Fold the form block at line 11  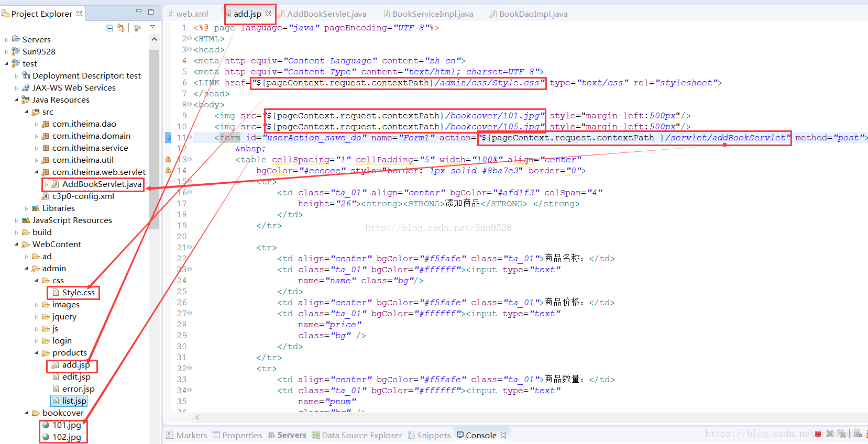(190, 137)
